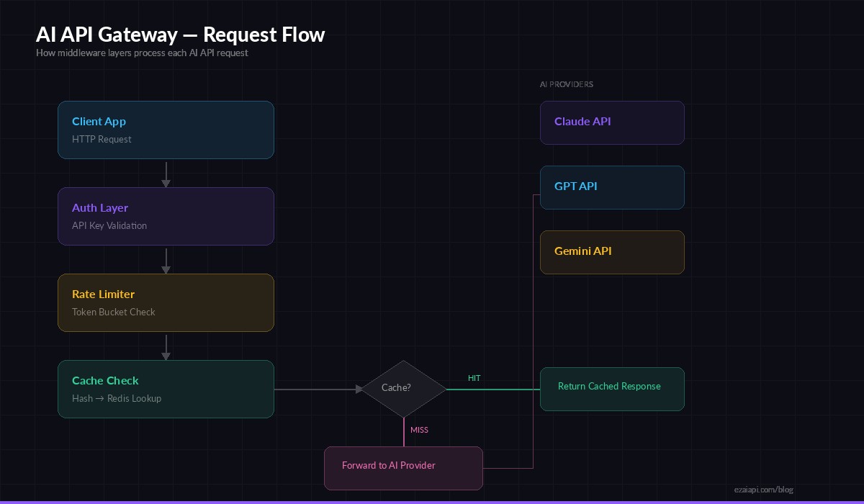The height and width of the screenshot is (504, 864).
Task: Select the GPT API provider node
Action: (x=612, y=187)
